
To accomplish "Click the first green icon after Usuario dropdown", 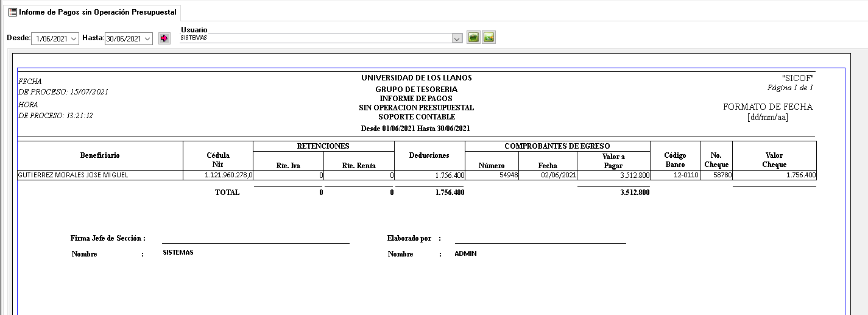I will tap(473, 38).
